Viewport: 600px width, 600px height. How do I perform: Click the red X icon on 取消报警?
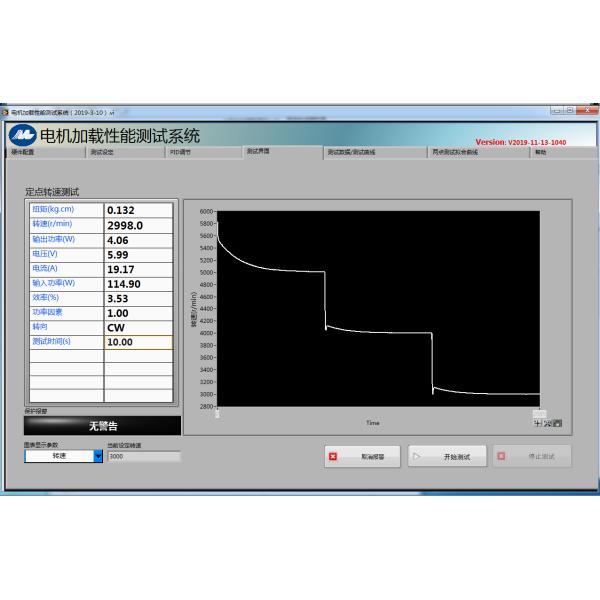coord(334,457)
